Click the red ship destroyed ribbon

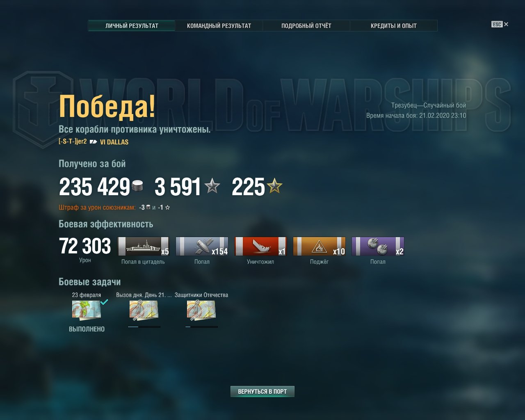click(260, 247)
